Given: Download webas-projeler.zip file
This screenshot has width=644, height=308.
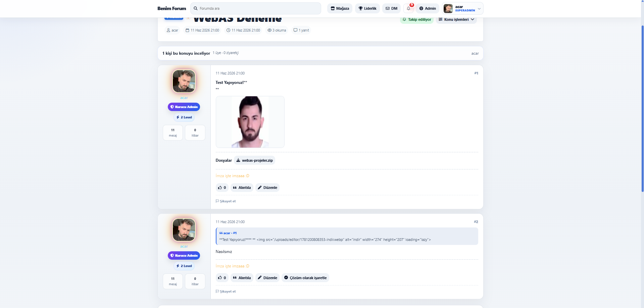Looking at the screenshot, I should coord(254,160).
